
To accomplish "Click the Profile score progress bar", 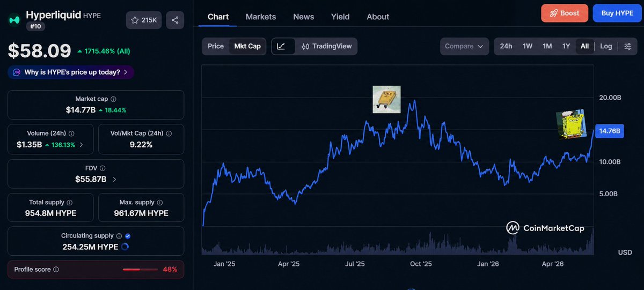I will tap(140, 270).
